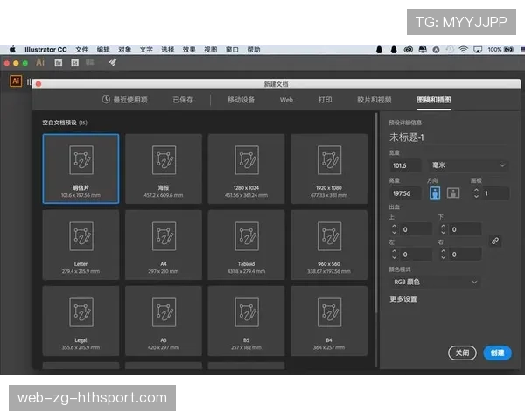Click the width field 101.6
The width and height of the screenshot is (525, 420).
click(405, 165)
